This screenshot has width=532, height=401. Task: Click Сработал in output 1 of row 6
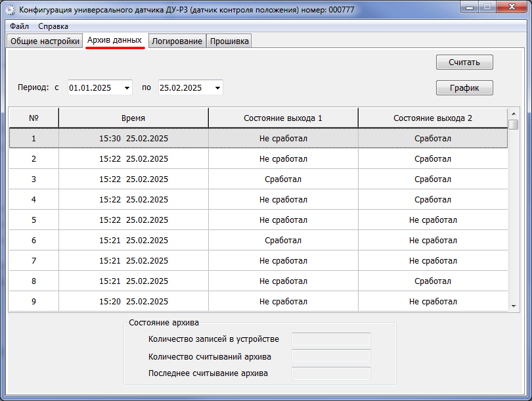(283, 241)
